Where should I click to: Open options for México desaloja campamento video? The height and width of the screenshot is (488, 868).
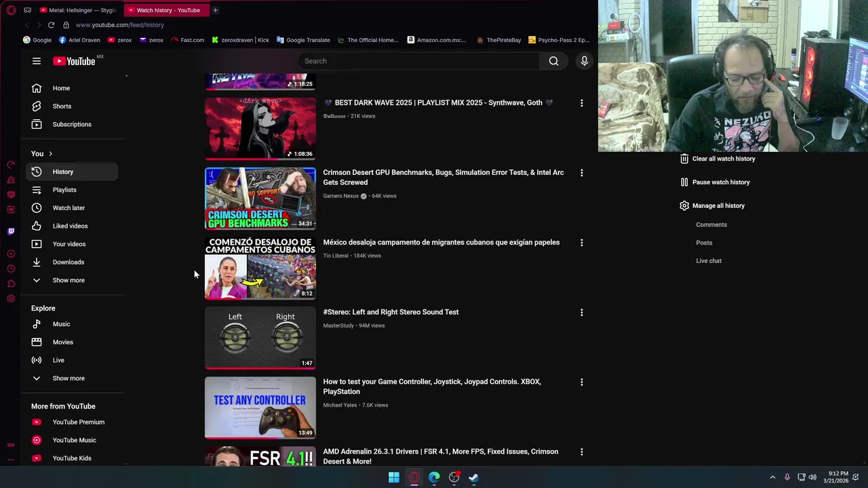[581, 243]
